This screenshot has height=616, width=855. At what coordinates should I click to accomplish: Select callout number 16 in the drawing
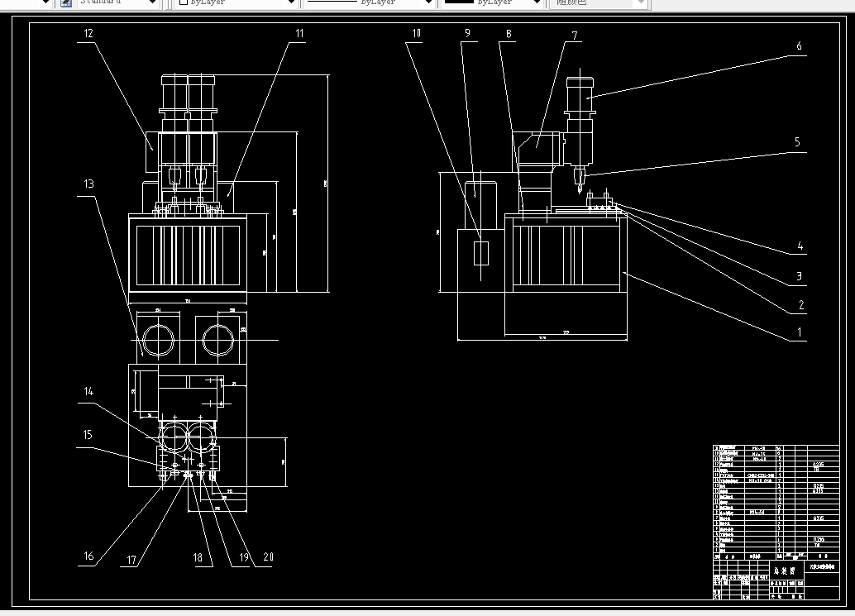click(88, 556)
